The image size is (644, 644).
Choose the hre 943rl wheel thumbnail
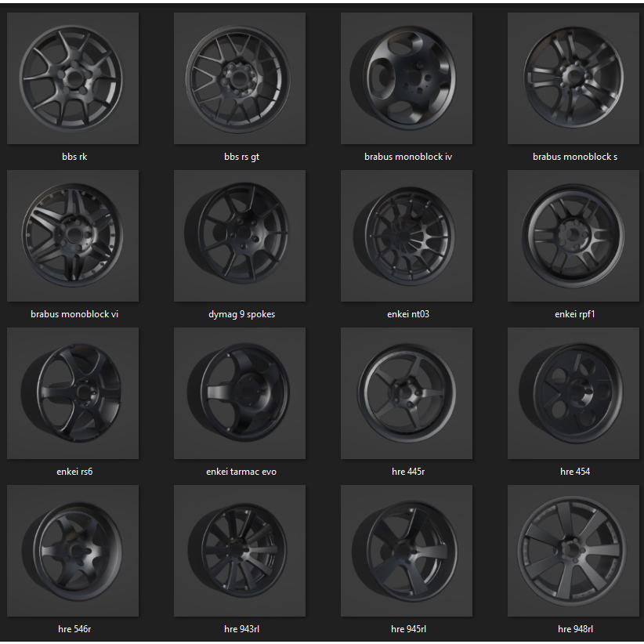click(240, 551)
